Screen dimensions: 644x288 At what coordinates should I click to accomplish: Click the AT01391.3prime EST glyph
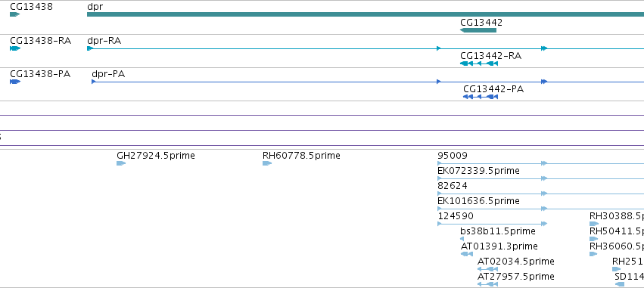click(467, 254)
